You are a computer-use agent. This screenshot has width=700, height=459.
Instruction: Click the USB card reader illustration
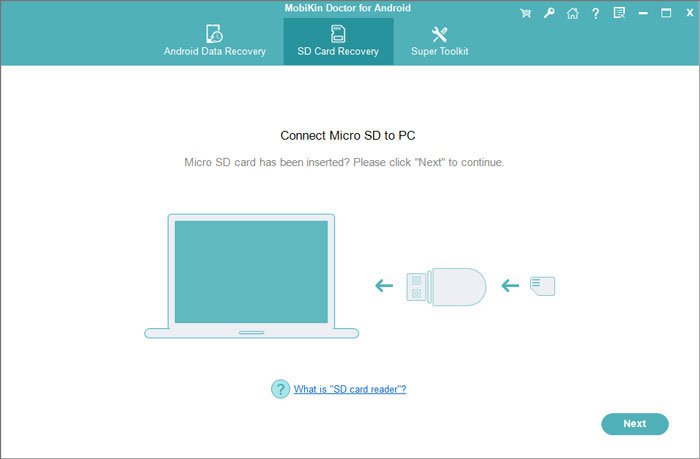pos(445,286)
